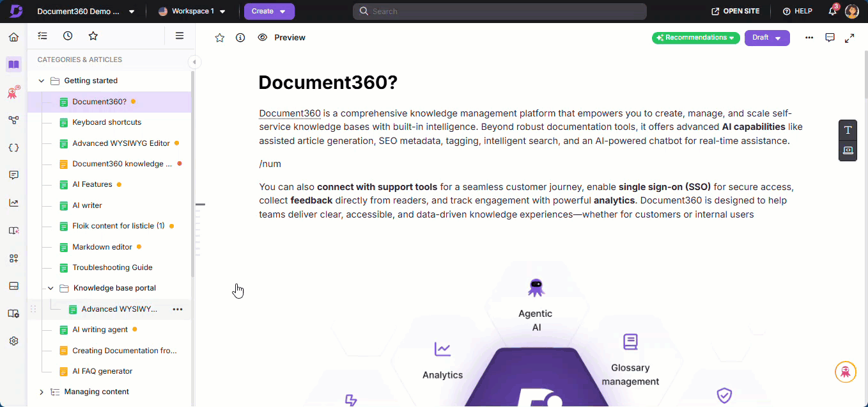868x407 pixels.
Task: Select the Keyboard shortcuts article
Action: (107, 122)
